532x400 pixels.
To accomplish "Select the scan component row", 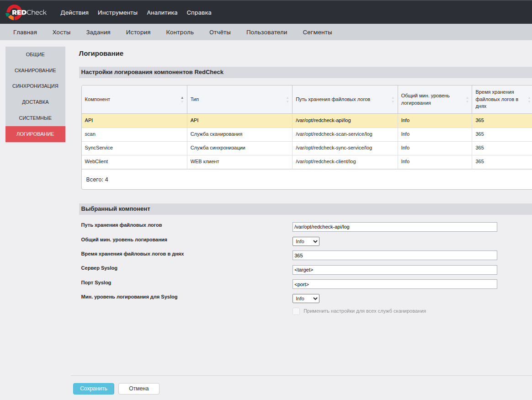I will tap(307, 134).
